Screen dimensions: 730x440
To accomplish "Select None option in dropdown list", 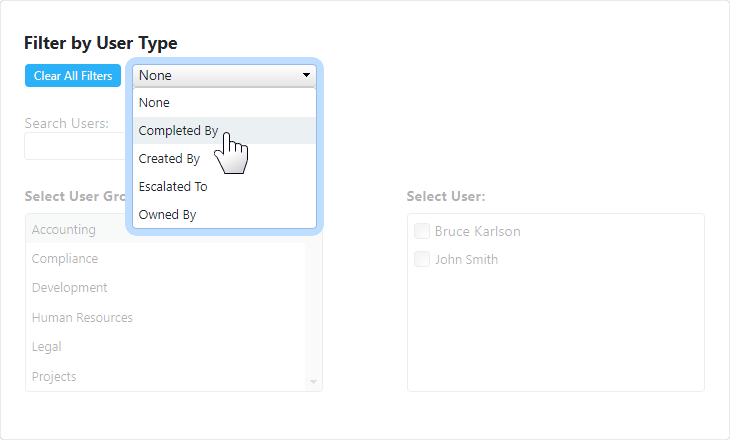I will coord(224,102).
